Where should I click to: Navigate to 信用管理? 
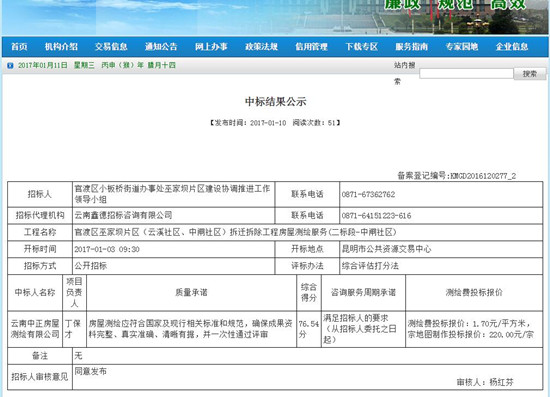coord(311,47)
